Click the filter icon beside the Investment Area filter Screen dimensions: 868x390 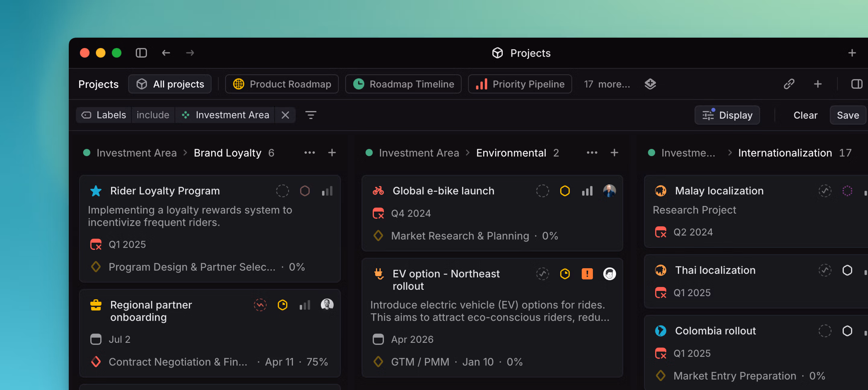pos(311,115)
